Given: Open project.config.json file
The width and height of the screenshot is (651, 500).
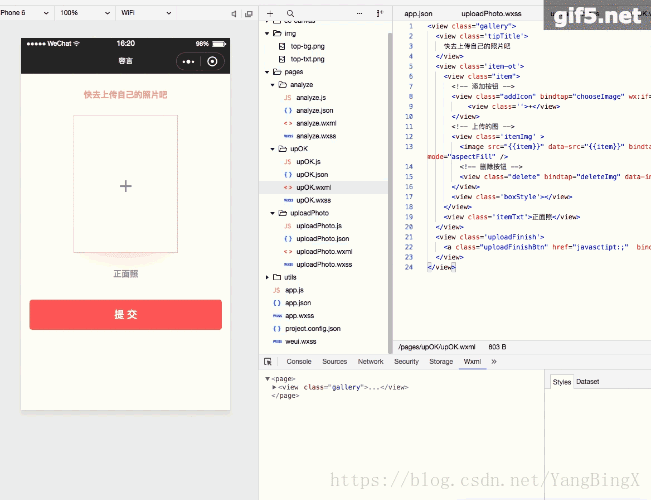Looking at the screenshot, I should pyautogui.click(x=313, y=328).
